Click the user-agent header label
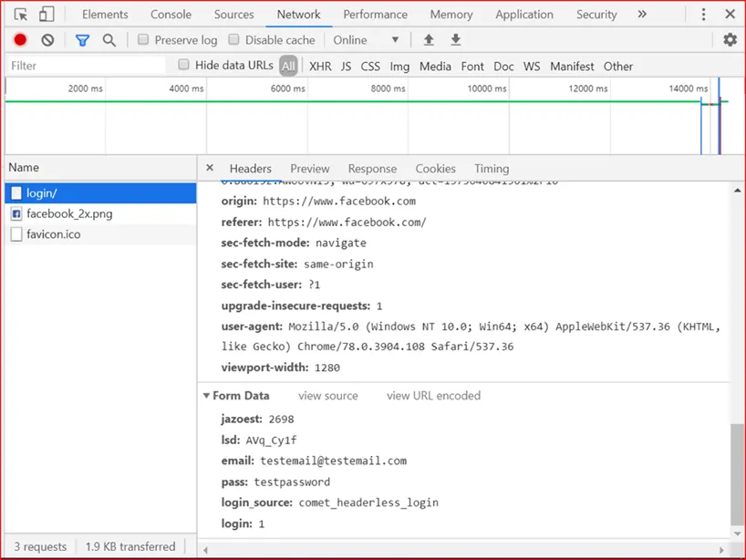 click(x=252, y=327)
